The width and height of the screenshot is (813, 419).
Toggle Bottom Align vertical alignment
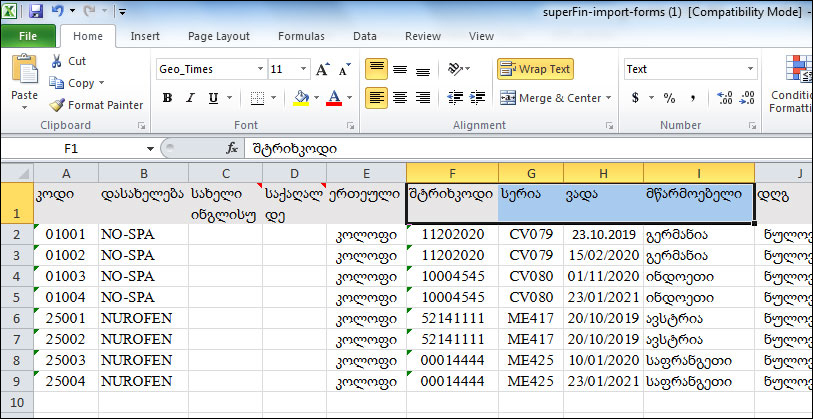(x=423, y=69)
